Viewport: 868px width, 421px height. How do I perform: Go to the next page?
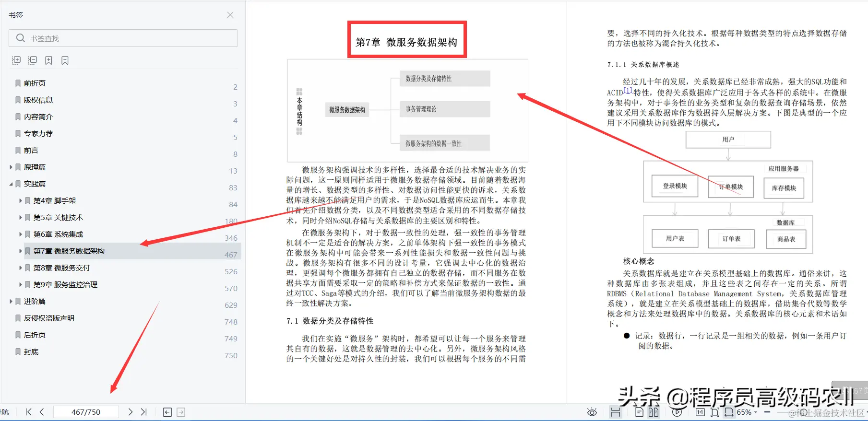pyautogui.click(x=130, y=412)
